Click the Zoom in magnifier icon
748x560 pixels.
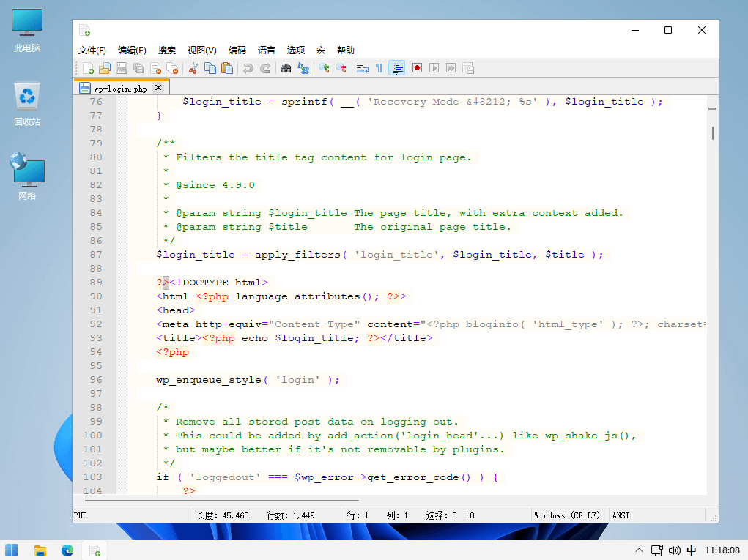[325, 68]
